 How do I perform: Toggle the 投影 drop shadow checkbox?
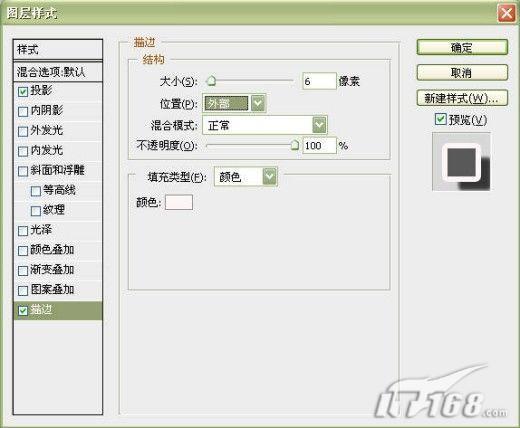(x=23, y=92)
